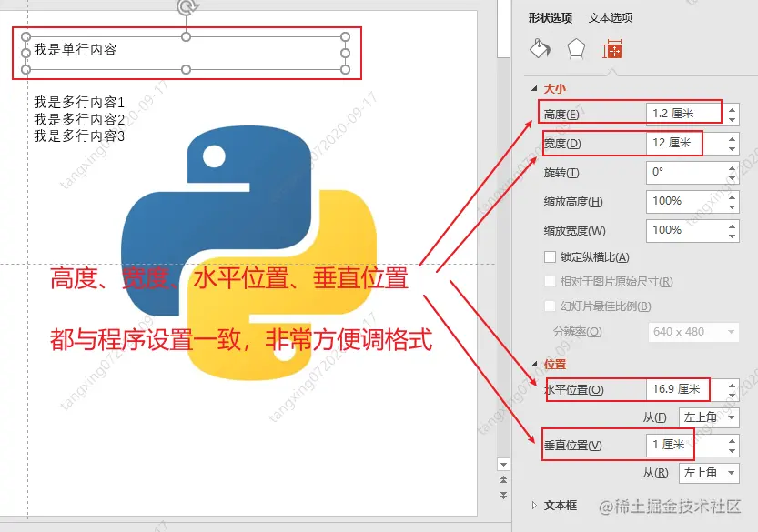Click the 高度 value field
Screen dimensions: 758x532
pos(685,114)
